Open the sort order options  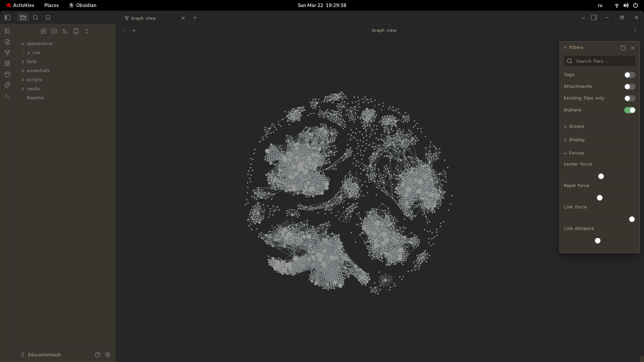(65, 31)
